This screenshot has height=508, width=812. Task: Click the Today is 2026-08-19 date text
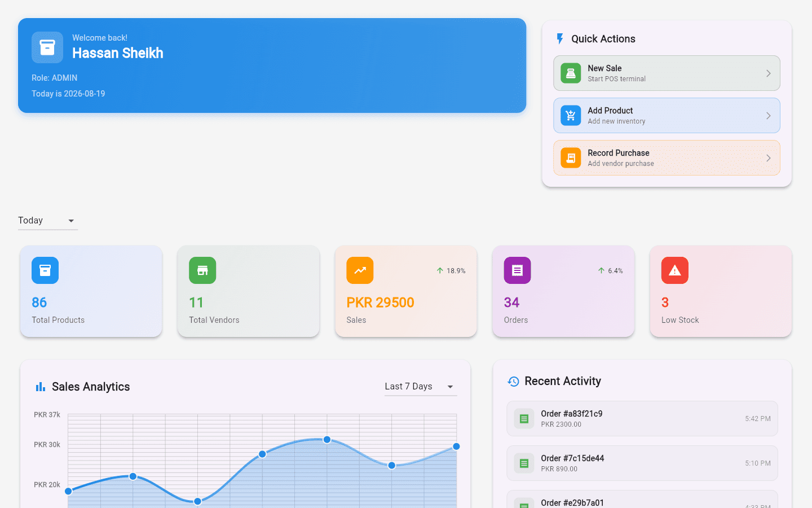[68, 94]
